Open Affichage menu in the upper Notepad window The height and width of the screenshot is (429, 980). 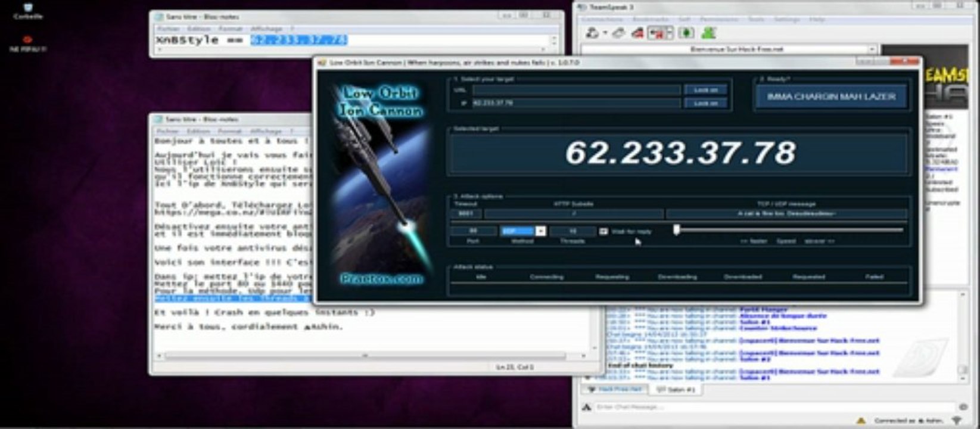point(266,29)
